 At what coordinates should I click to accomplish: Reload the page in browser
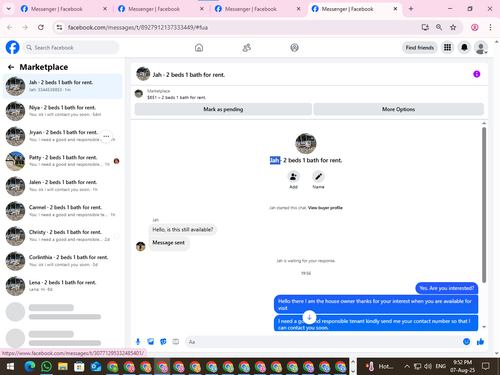[x=41, y=27]
